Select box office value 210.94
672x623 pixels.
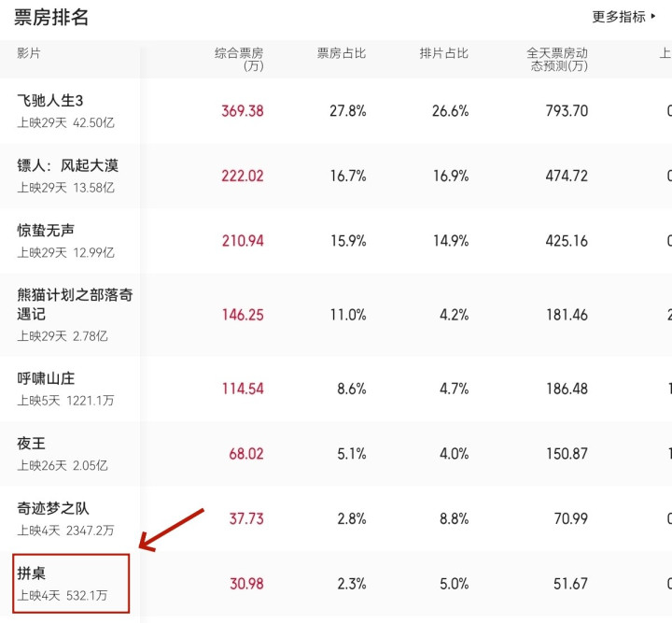click(243, 241)
